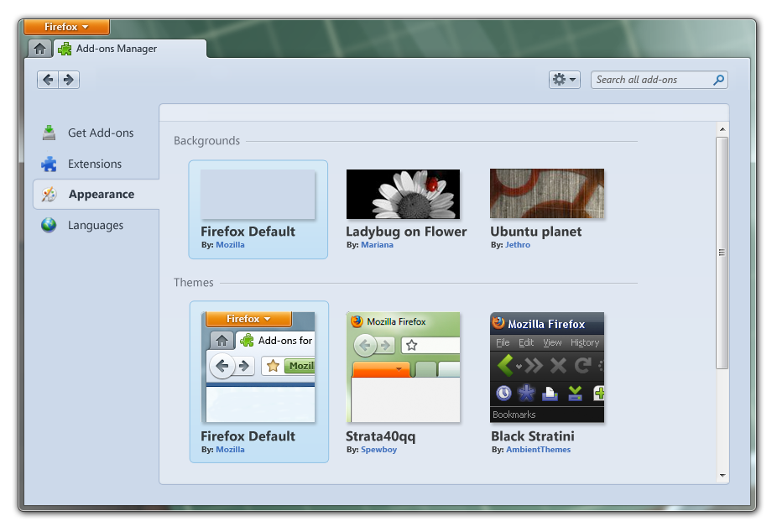Open the gear tools dropdown

564,80
